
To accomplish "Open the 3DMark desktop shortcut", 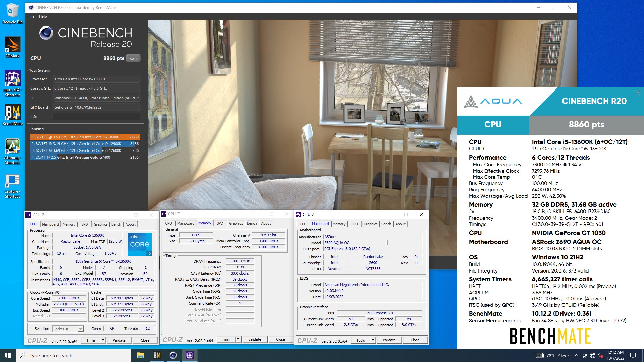I will pyautogui.click(x=12, y=47).
